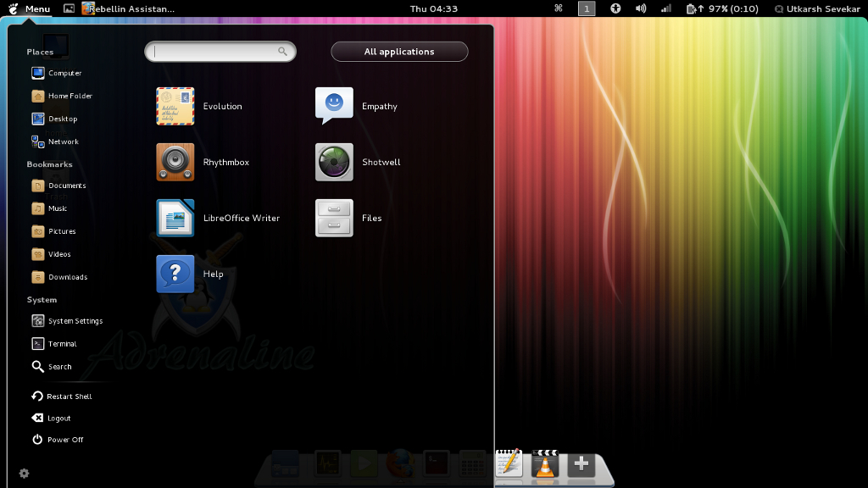Start the Empathy messaging app
Screen dimensions: 868x488
[334, 106]
